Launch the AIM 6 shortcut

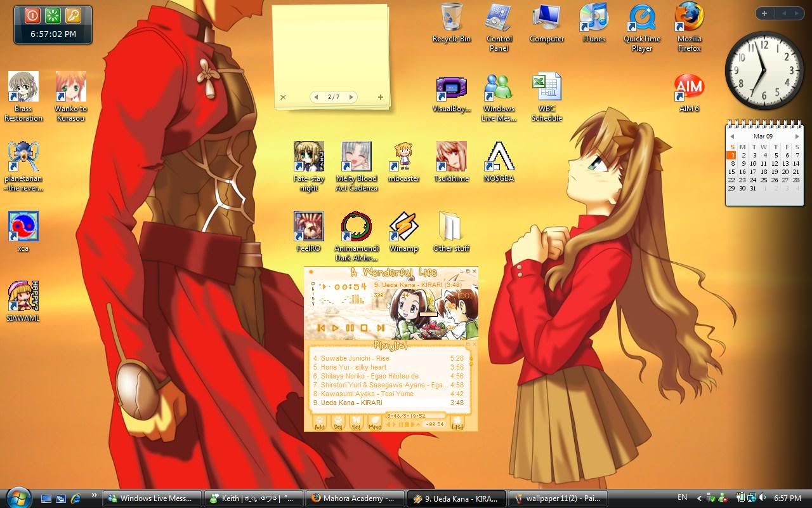(689, 88)
